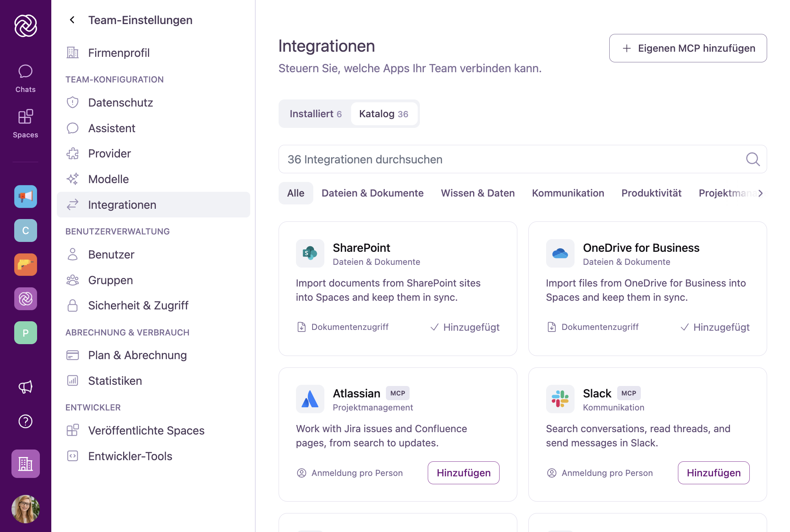Click the Atlassian logo icon
The image size is (790, 532).
point(310,399)
